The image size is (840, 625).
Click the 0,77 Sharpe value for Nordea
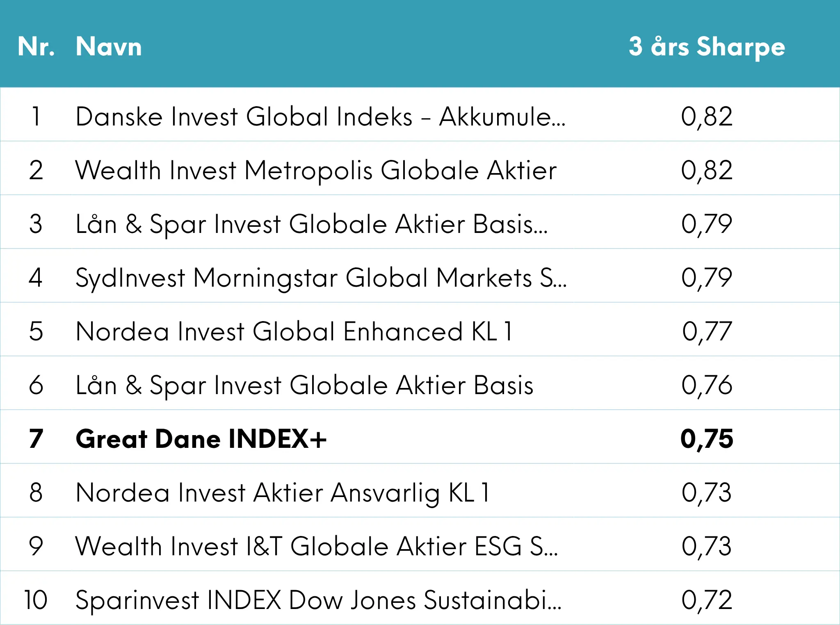pos(707,331)
